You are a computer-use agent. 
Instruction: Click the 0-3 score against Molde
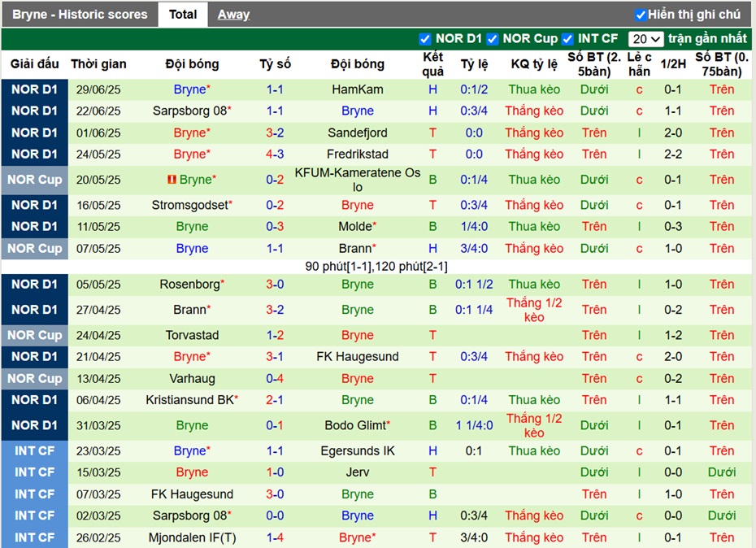[x=275, y=226]
